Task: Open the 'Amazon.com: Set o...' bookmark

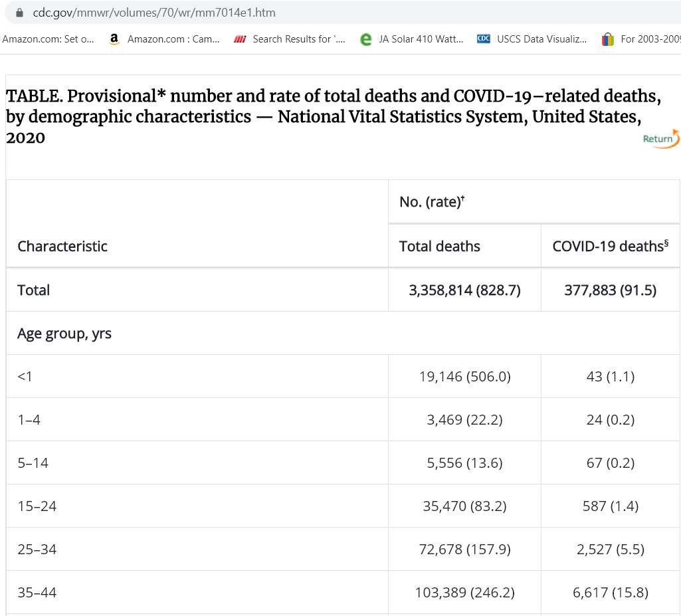Action: tap(48, 39)
